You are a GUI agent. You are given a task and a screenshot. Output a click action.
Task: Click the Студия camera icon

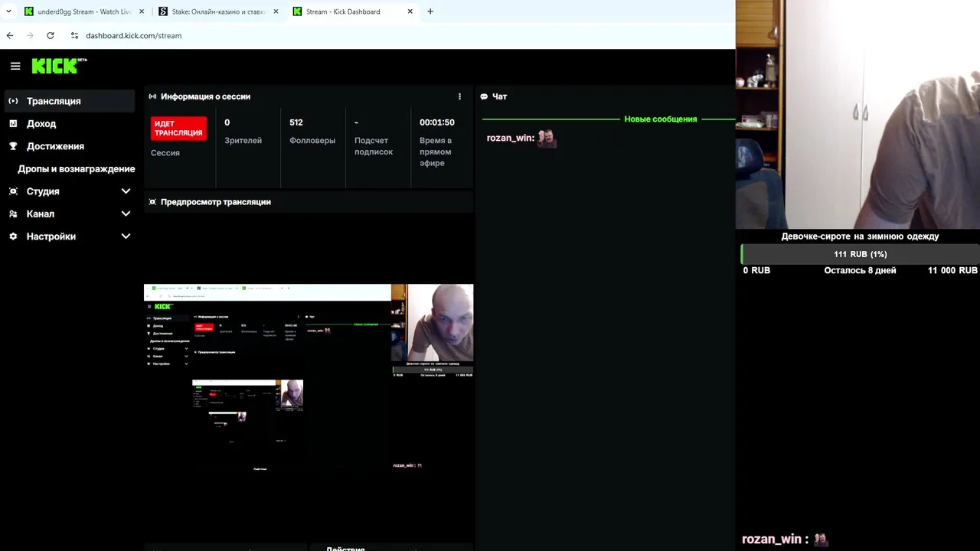[13, 191]
